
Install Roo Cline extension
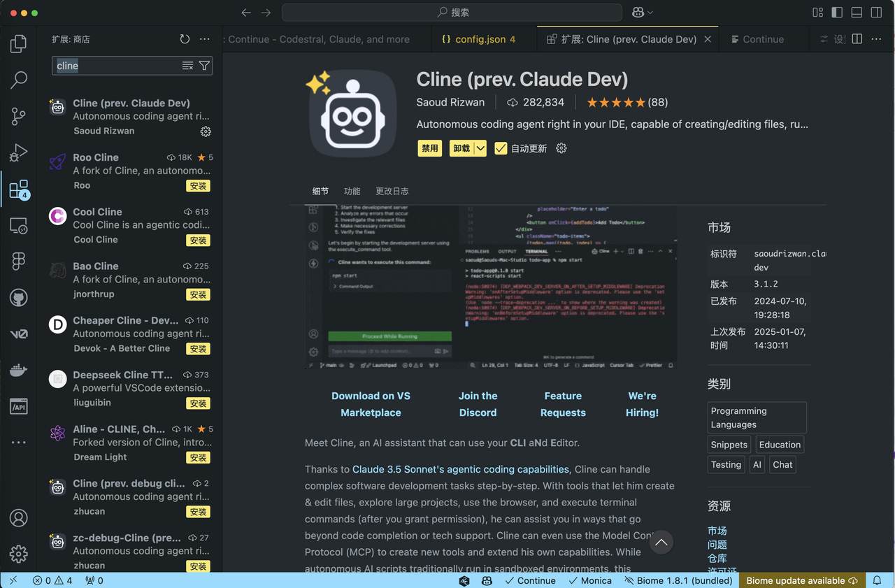coord(199,186)
